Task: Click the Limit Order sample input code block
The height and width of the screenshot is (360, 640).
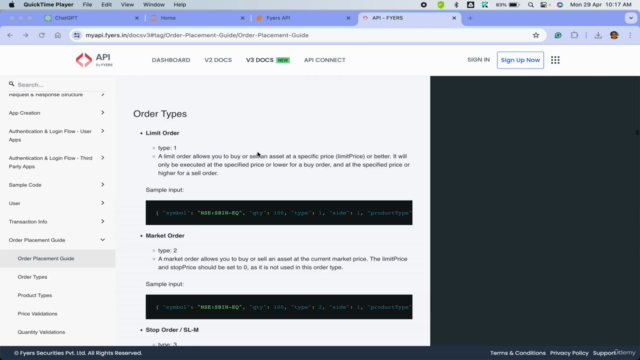Action: [279, 213]
